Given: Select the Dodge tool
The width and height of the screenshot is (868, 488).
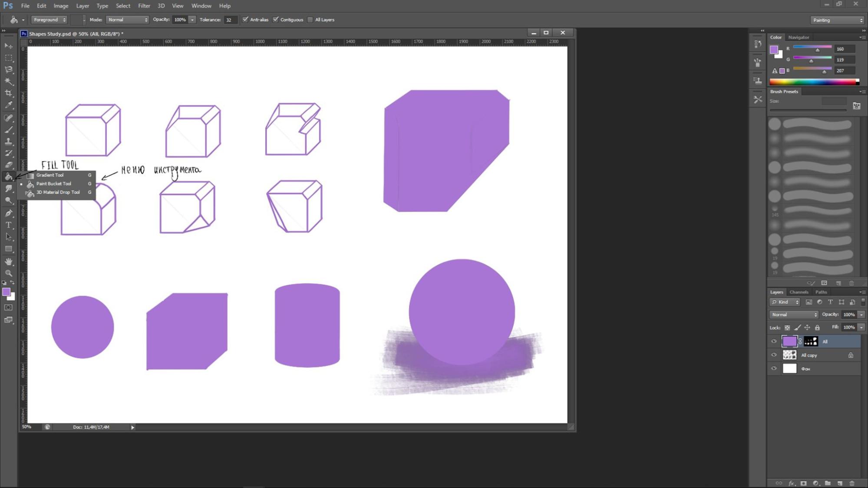Looking at the screenshot, I should coord(9,200).
